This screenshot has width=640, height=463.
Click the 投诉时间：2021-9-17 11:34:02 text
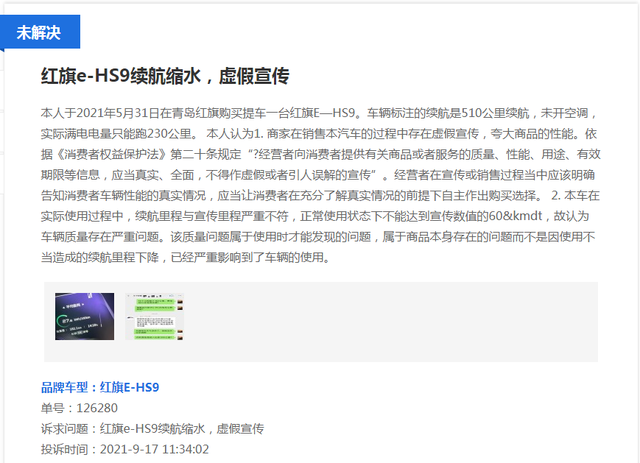tap(125, 449)
